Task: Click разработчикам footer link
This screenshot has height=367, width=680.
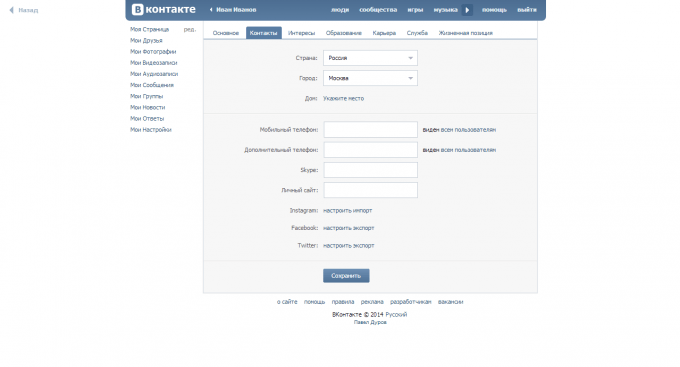Action: (x=411, y=301)
